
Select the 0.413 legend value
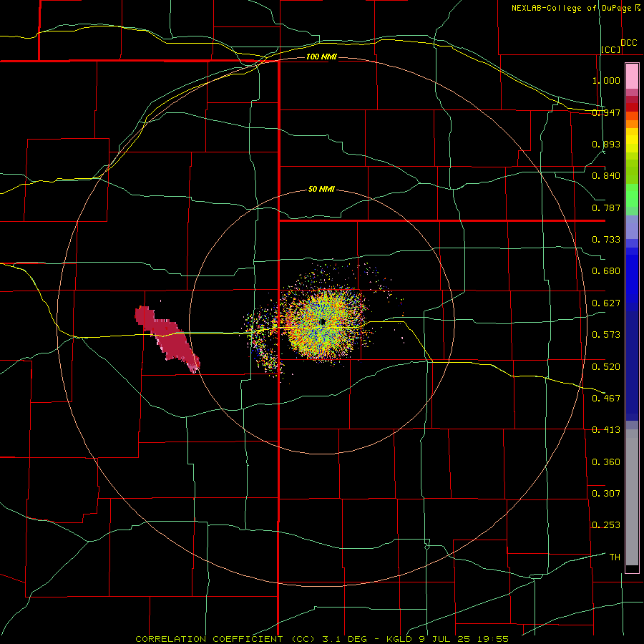point(606,430)
